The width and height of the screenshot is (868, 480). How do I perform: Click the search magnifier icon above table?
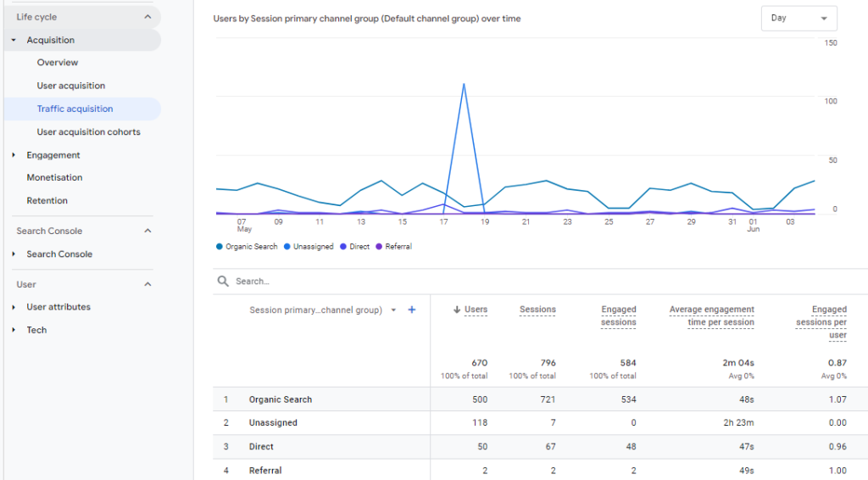(x=223, y=282)
